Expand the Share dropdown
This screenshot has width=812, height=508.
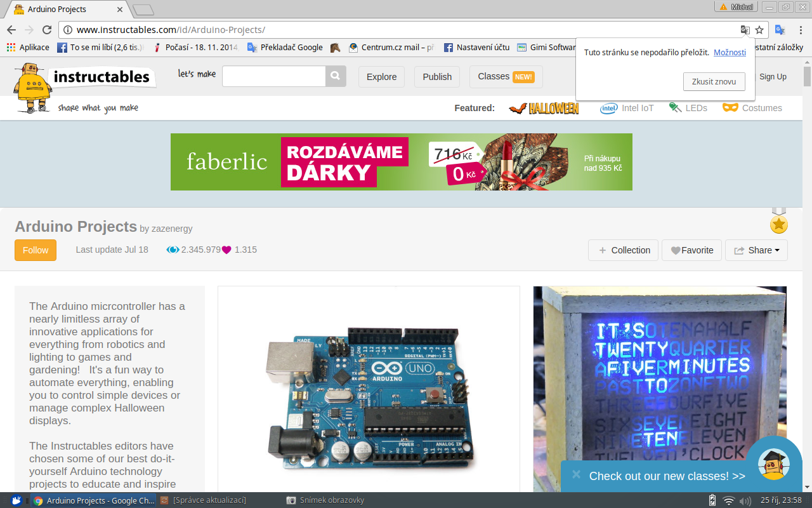tap(756, 250)
